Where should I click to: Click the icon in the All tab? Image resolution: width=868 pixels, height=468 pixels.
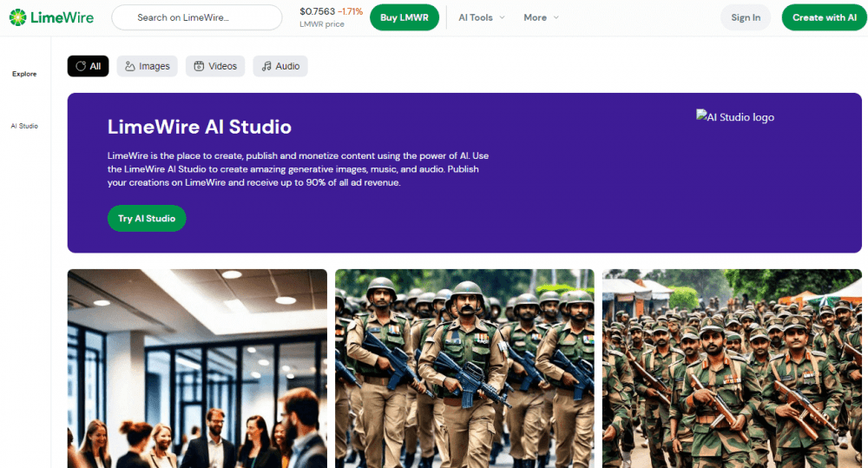(x=81, y=66)
